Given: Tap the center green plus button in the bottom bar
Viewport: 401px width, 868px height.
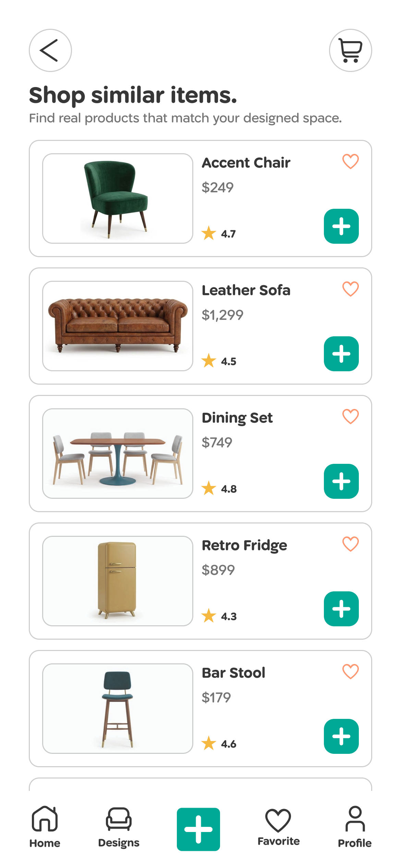Looking at the screenshot, I should point(198,829).
